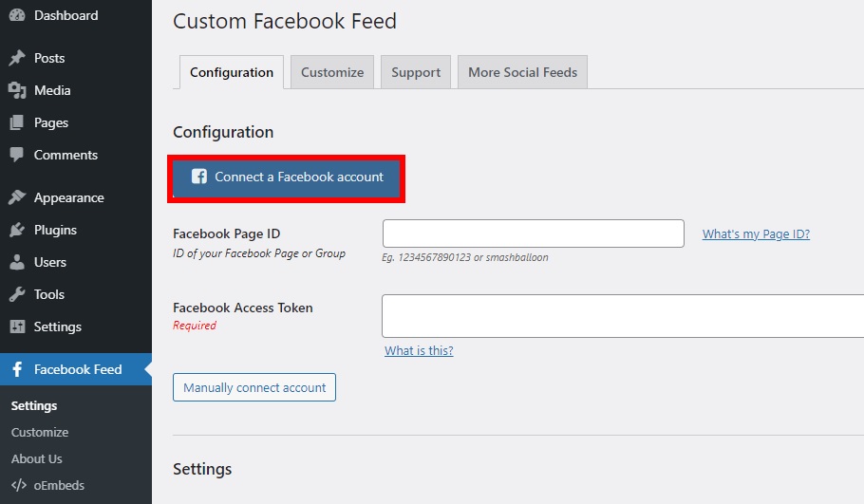Screen dimensions: 864x504
Task: Click the Pages icon in sidebar
Action: click(17, 123)
